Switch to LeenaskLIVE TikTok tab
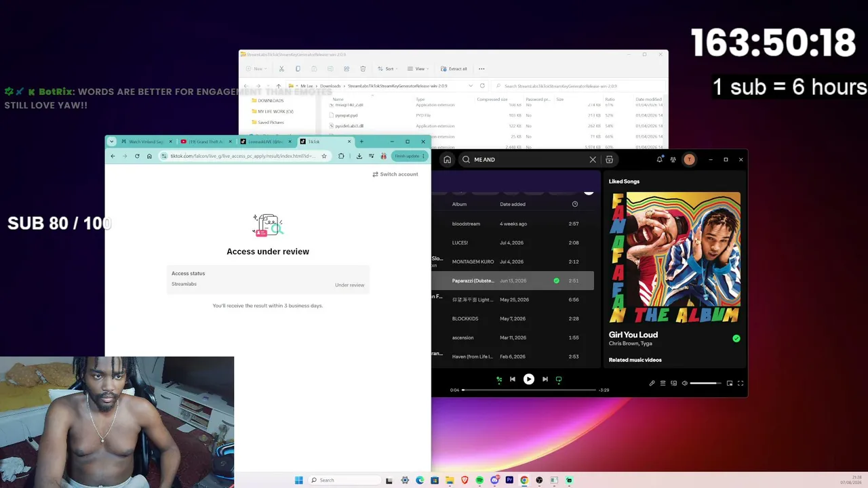 tap(266, 142)
